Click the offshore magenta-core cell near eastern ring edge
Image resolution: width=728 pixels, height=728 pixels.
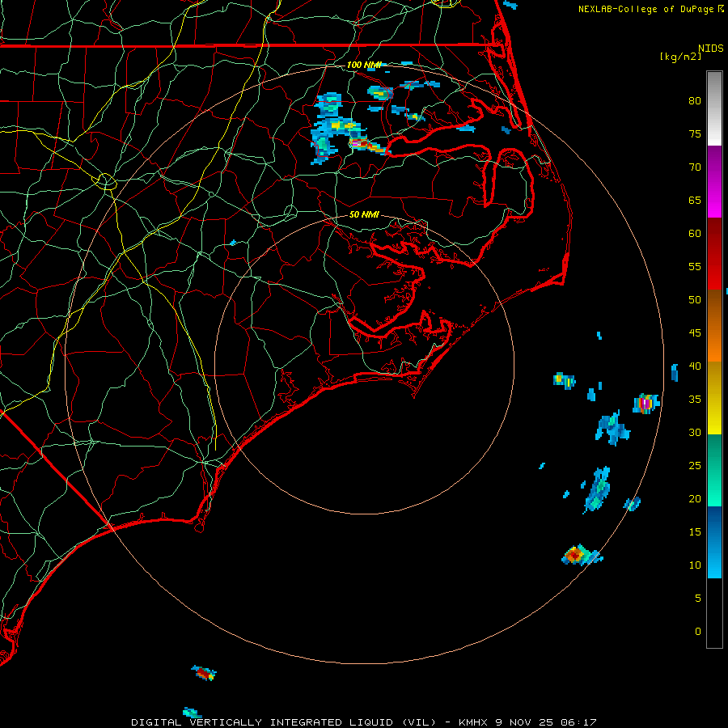click(645, 403)
